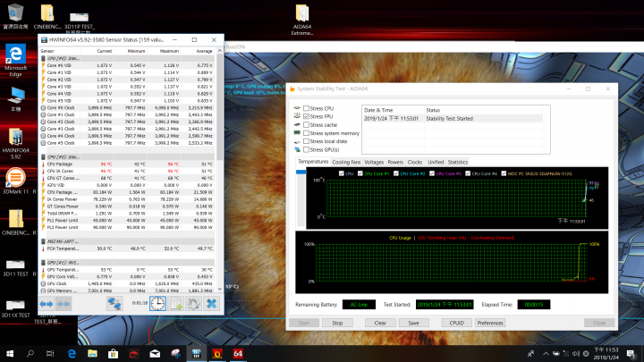Open Microsoft Edge desktop shortcut
Screen dimensions: 644x362
pyautogui.click(x=15, y=58)
